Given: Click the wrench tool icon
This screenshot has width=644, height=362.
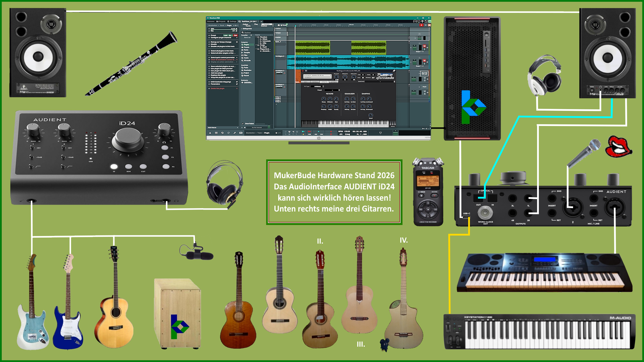Looking at the screenshot, I should (x=235, y=133).
